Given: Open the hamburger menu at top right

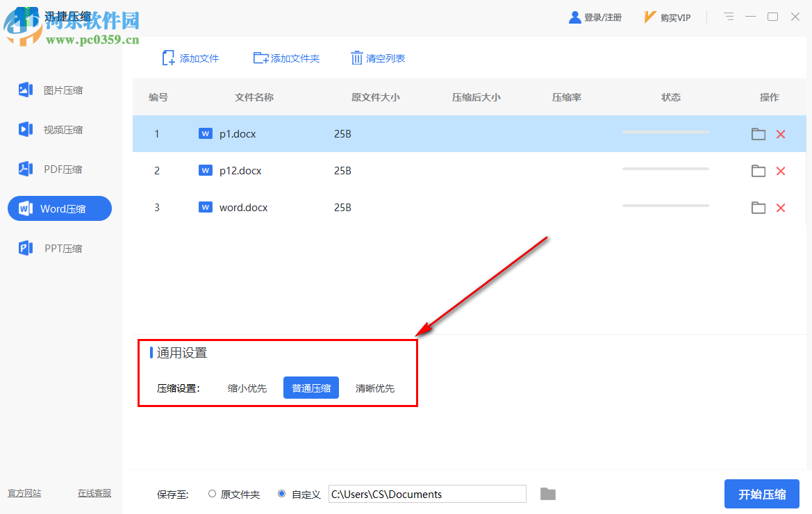Looking at the screenshot, I should 729,17.
